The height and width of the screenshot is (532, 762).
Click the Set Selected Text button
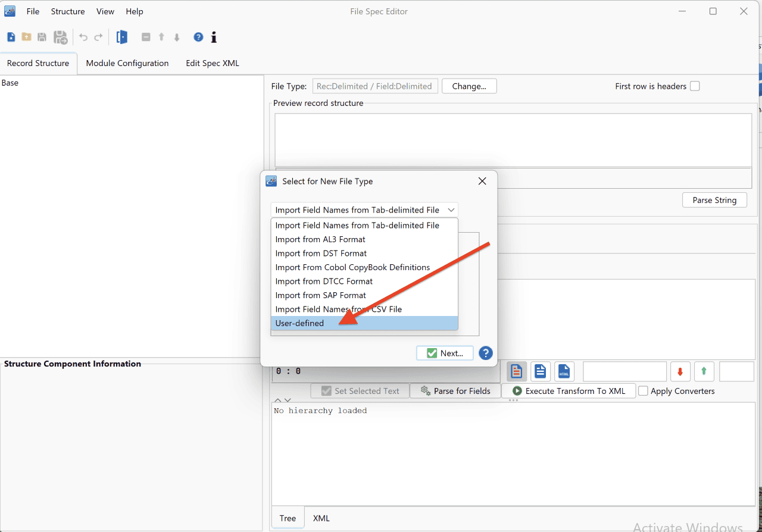[360, 391]
